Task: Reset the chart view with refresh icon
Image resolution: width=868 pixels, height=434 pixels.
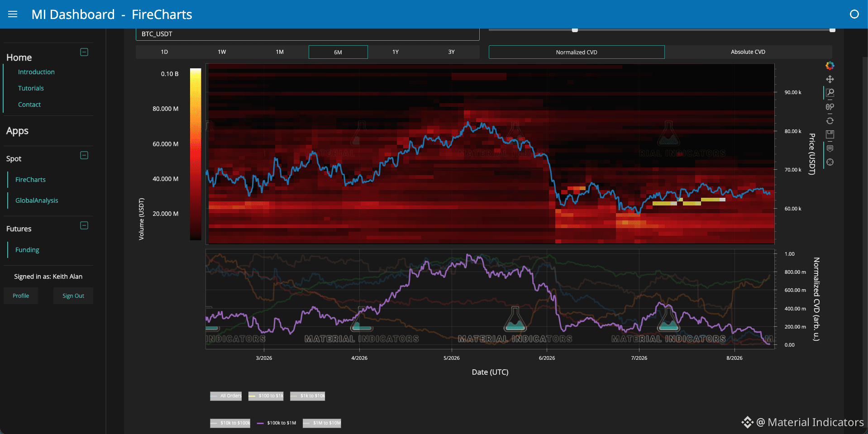Action: tap(830, 121)
